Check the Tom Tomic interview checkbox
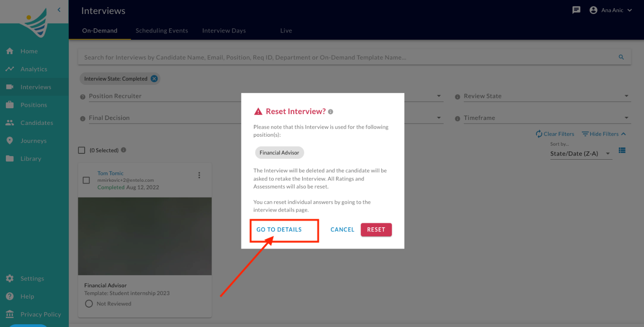The width and height of the screenshot is (644, 327). (86, 180)
